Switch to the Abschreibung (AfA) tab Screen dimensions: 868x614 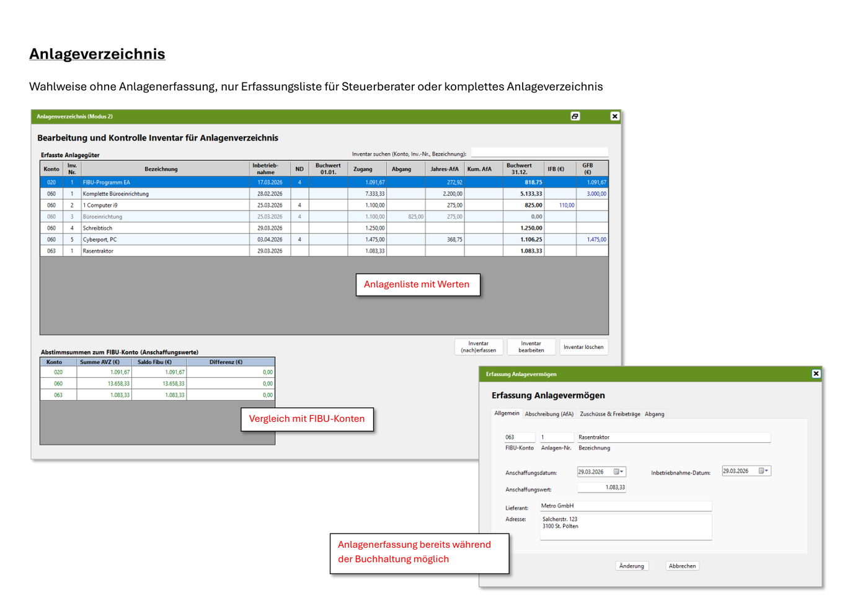[549, 414]
